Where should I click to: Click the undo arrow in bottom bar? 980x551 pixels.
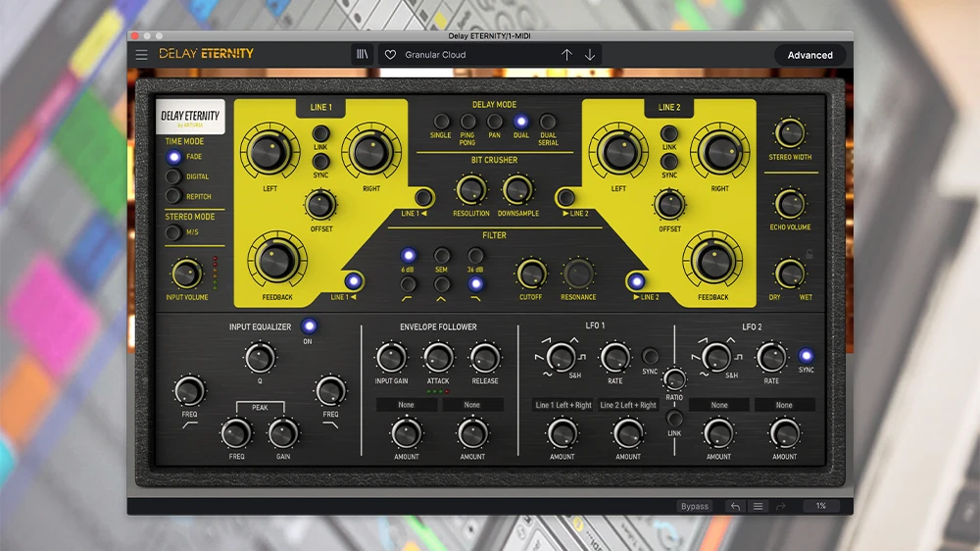[x=735, y=506]
